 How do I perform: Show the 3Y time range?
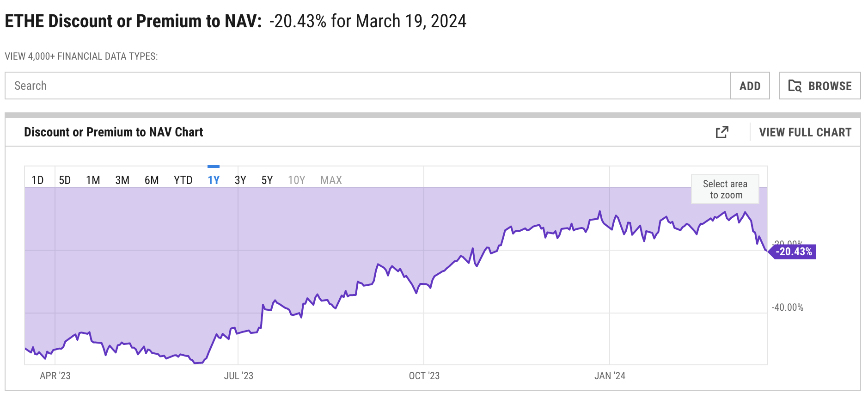click(240, 180)
